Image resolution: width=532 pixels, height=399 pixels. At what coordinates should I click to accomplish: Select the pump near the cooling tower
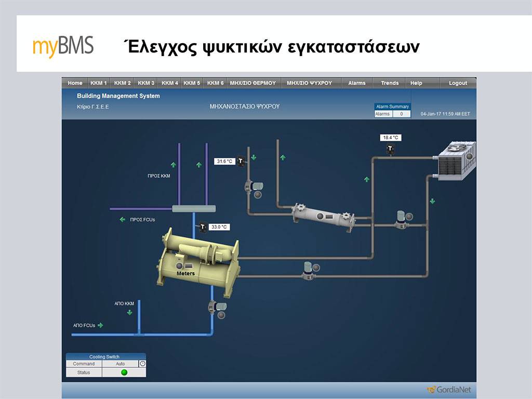click(402, 219)
